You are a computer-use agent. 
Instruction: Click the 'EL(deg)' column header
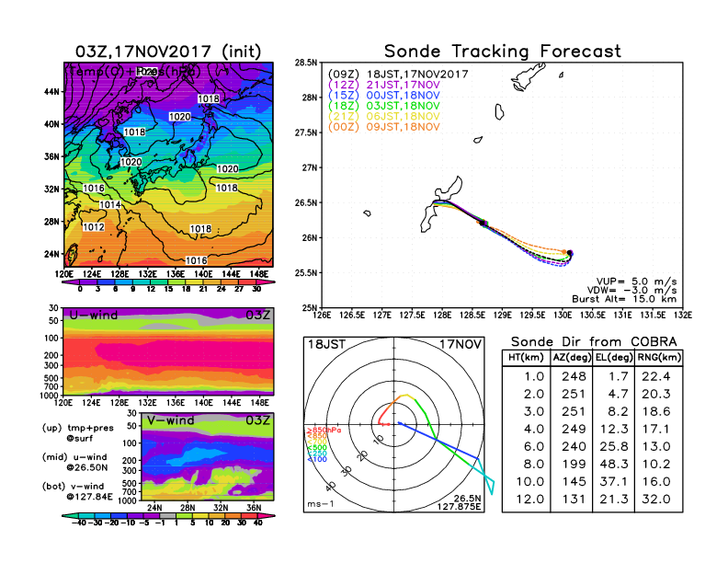point(614,358)
